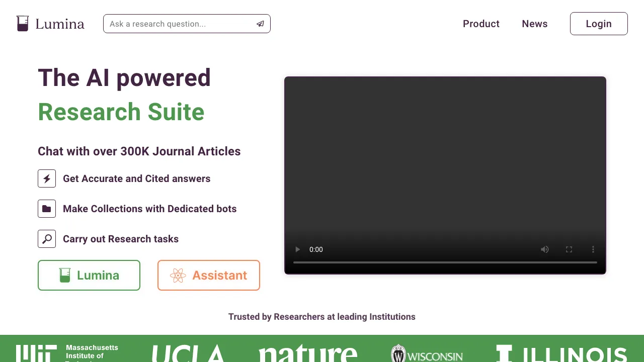Viewport: 644px width, 362px height.
Task: Focus the Ask a research question field
Action: (x=187, y=24)
